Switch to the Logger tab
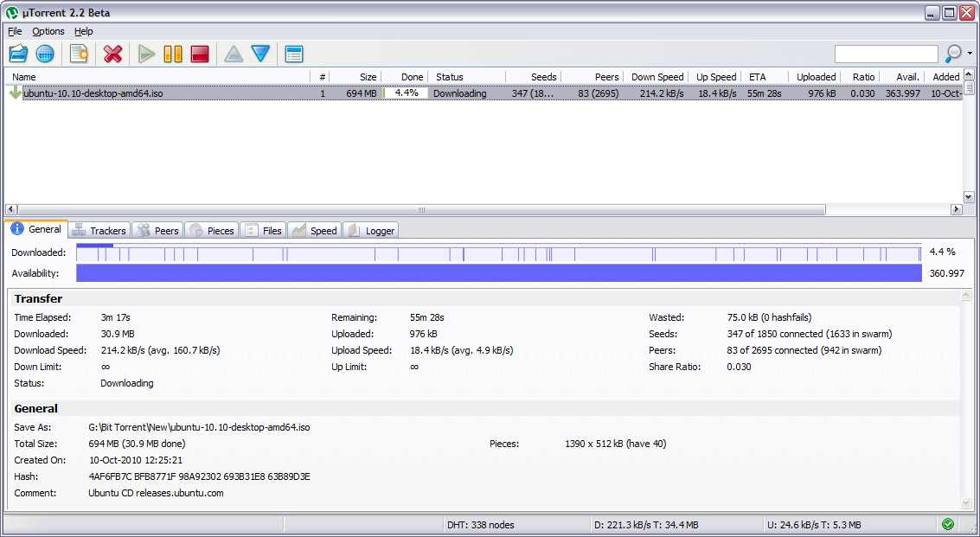Viewport: 980px width, 537px height. click(x=370, y=231)
